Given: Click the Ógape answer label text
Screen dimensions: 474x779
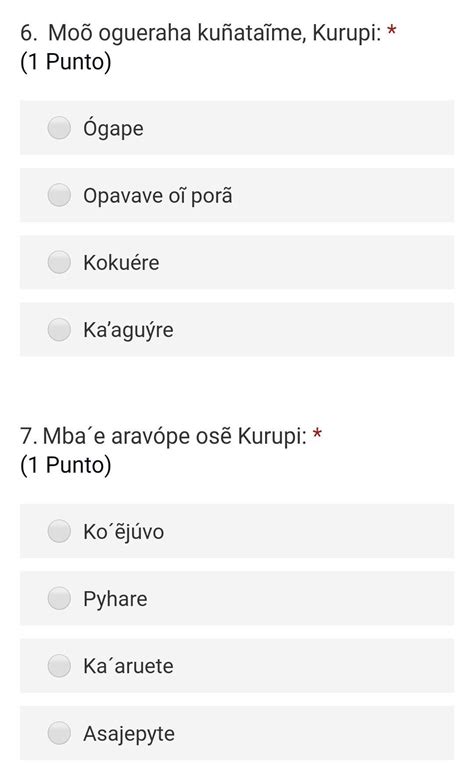Looking at the screenshot, I should point(113,129).
